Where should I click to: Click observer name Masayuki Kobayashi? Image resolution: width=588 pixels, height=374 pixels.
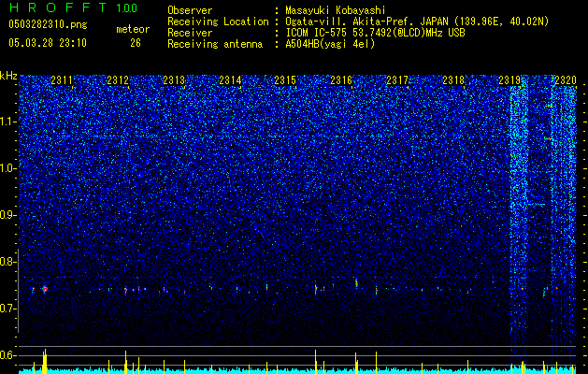(x=335, y=10)
